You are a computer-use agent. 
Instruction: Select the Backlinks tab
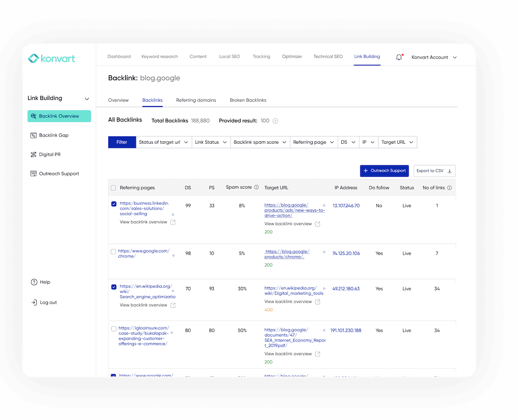pos(152,100)
